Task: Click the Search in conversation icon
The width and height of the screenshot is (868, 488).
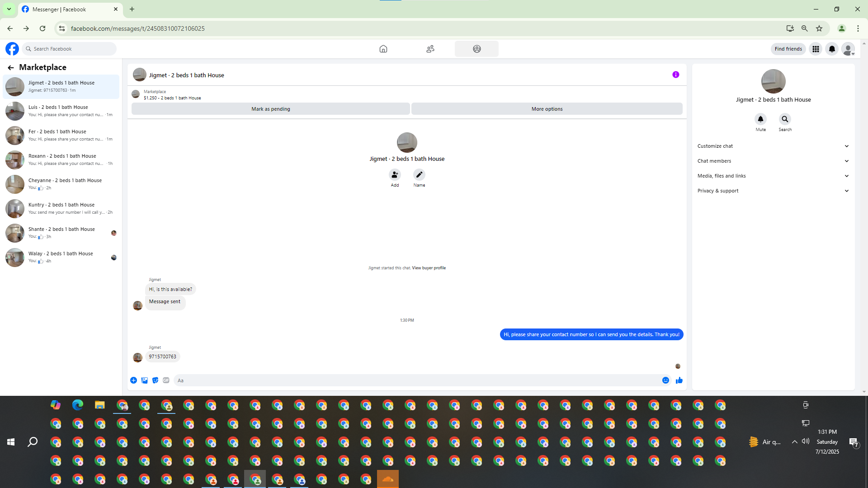Action: (x=785, y=119)
